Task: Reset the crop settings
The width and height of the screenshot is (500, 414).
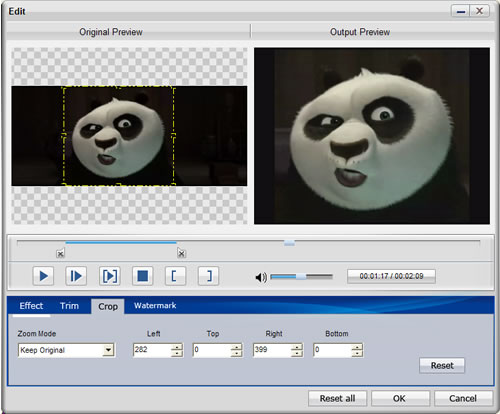Action: pyautogui.click(x=442, y=366)
